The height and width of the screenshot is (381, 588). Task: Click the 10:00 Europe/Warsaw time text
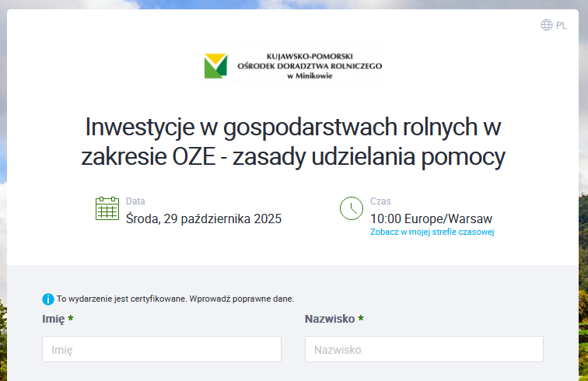pyautogui.click(x=431, y=218)
